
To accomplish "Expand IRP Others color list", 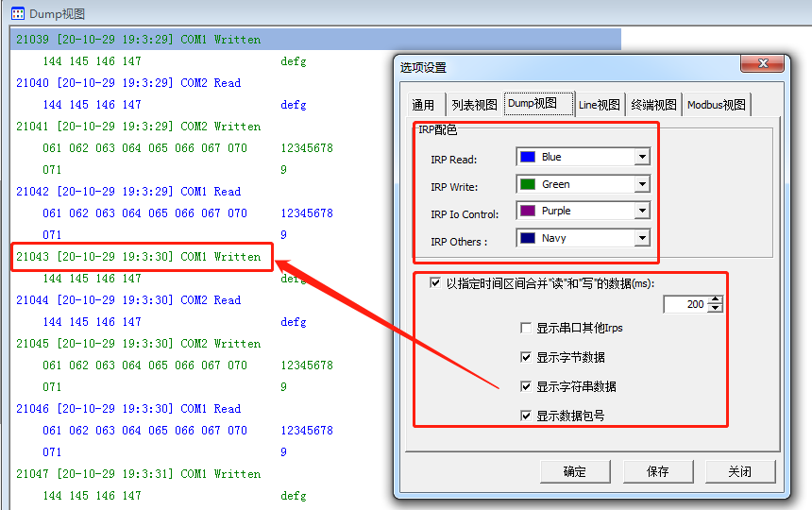I will click(x=642, y=239).
